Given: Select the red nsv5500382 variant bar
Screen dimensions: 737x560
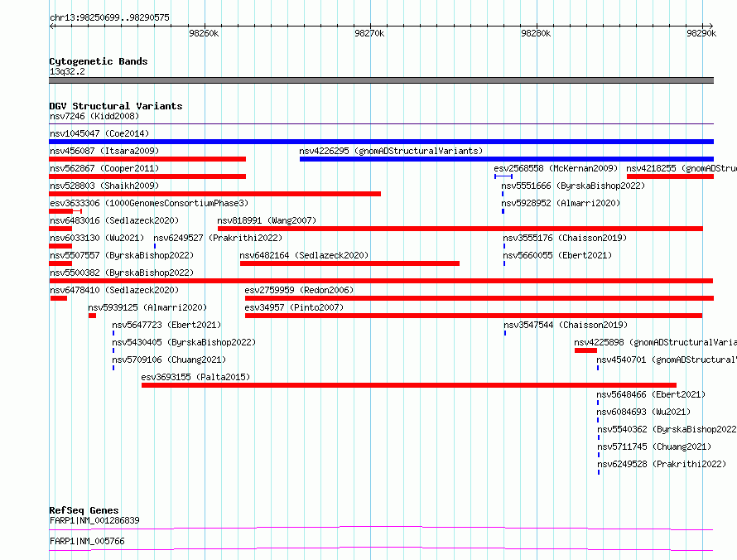Looking at the screenshot, I should [381, 281].
